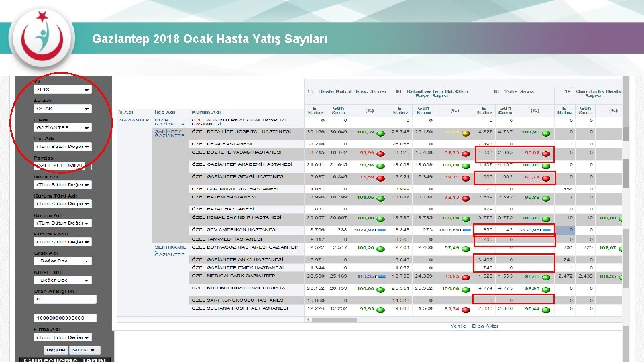This screenshot has height=362, width=644.
Task: Click the Oran Aralığı maximum field showing 1000000000000
Action: pyautogui.click(x=65, y=318)
